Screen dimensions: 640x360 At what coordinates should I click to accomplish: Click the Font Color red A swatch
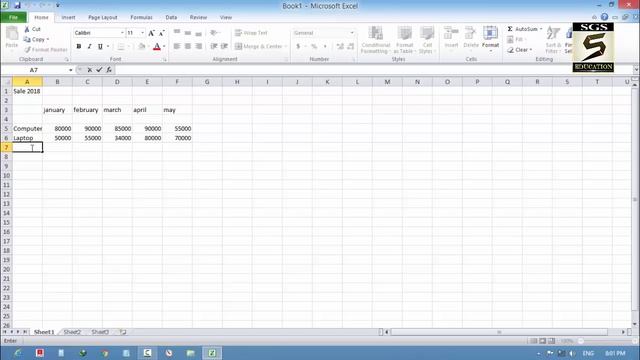pos(157,47)
